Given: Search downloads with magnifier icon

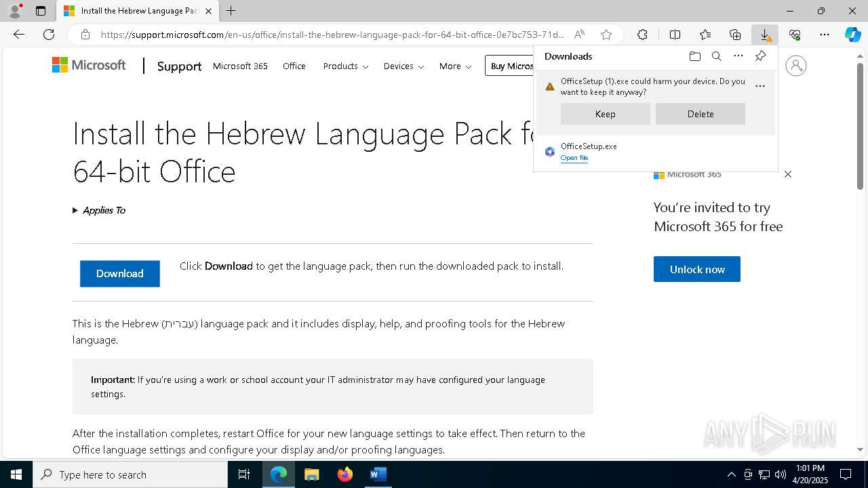Looking at the screenshot, I should coord(716,56).
